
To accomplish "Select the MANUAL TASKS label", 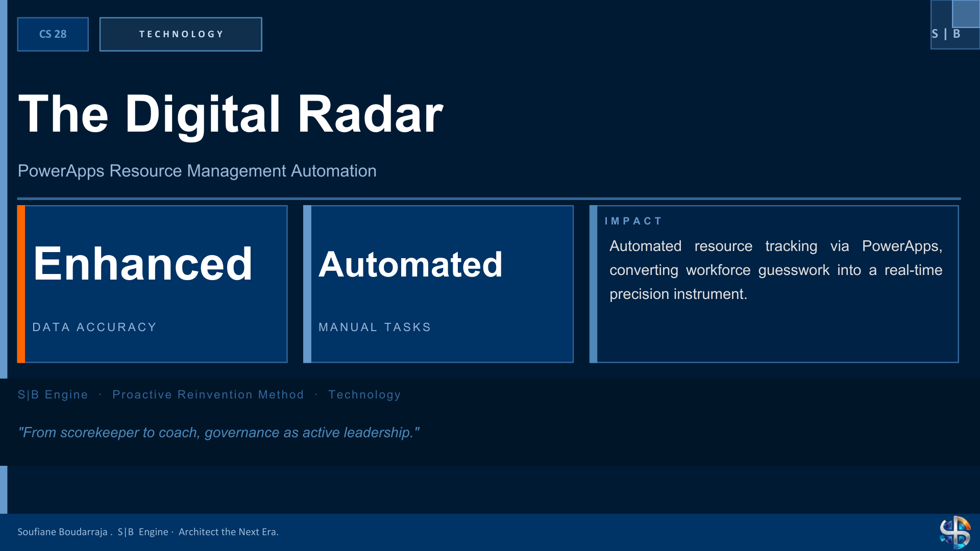I will [375, 327].
